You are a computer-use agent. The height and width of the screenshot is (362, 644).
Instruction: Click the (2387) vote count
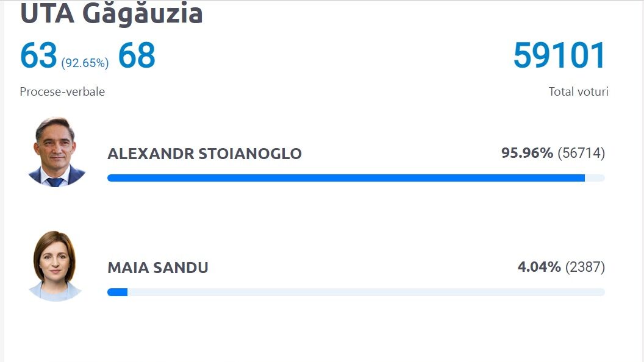pos(585,267)
